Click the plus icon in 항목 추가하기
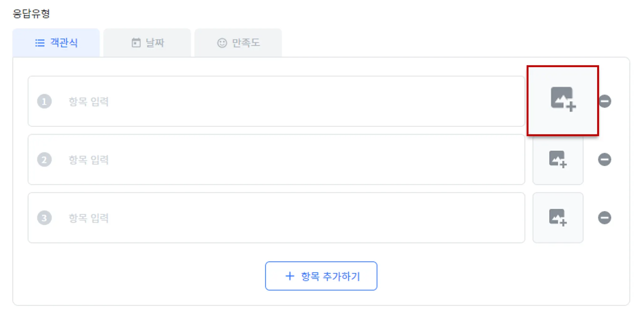Viewport: 644px width, 324px height. click(290, 276)
